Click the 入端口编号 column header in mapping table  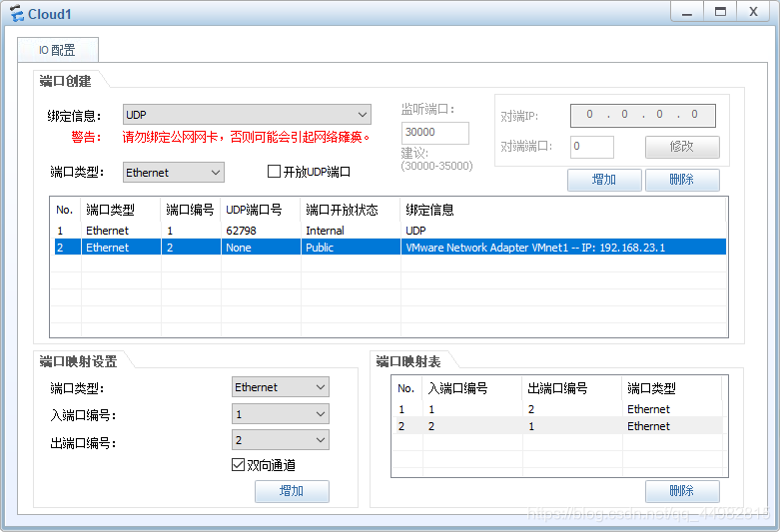[x=472, y=388]
